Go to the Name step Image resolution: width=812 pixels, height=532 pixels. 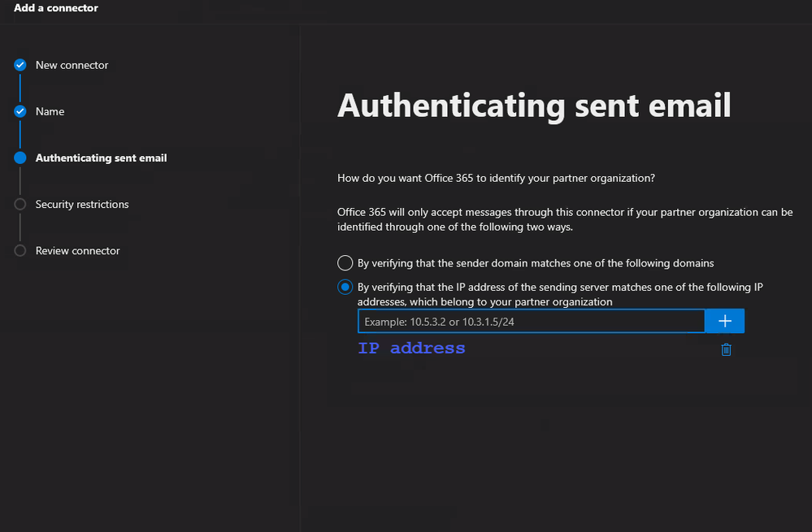click(x=50, y=111)
